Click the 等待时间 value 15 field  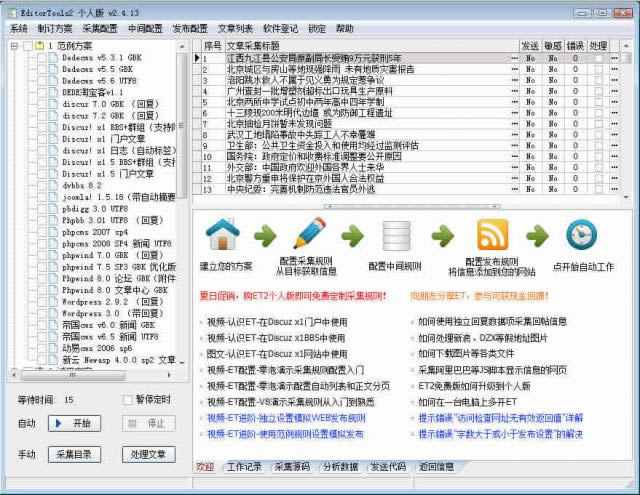click(x=69, y=400)
